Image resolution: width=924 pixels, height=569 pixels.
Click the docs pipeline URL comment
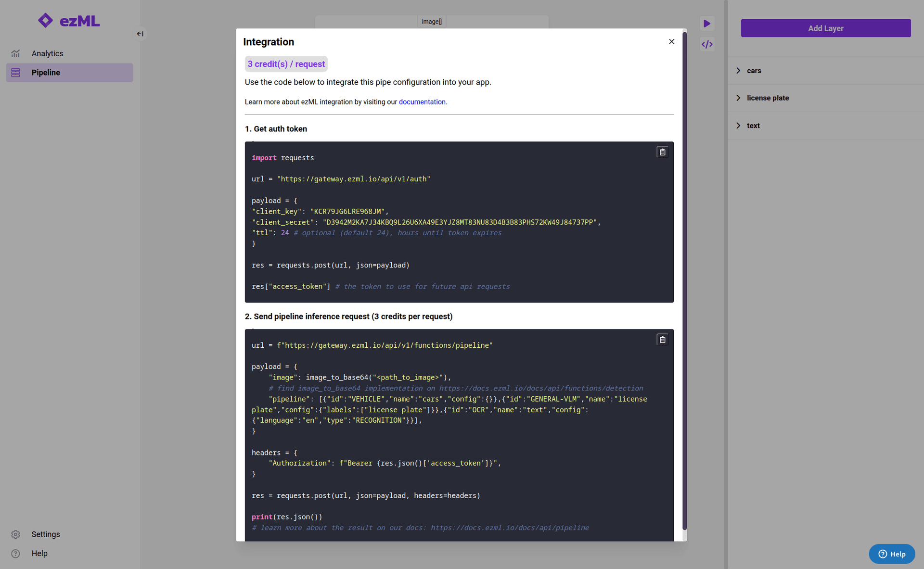point(420,528)
